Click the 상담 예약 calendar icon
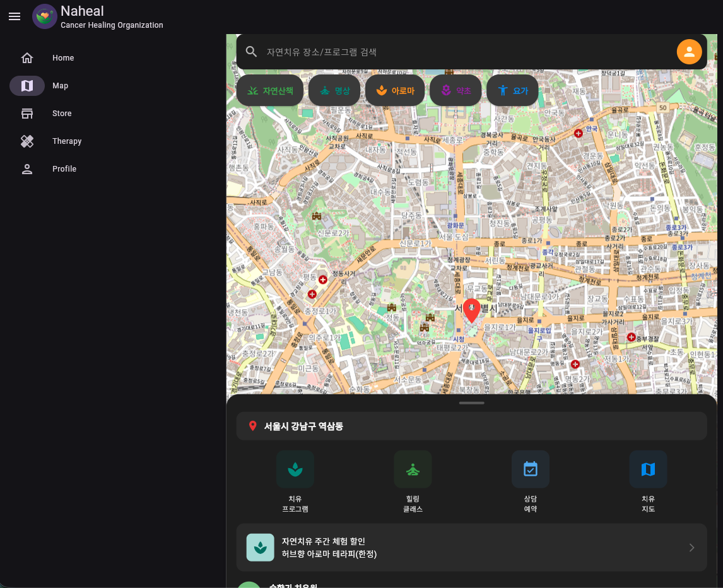 click(x=530, y=469)
